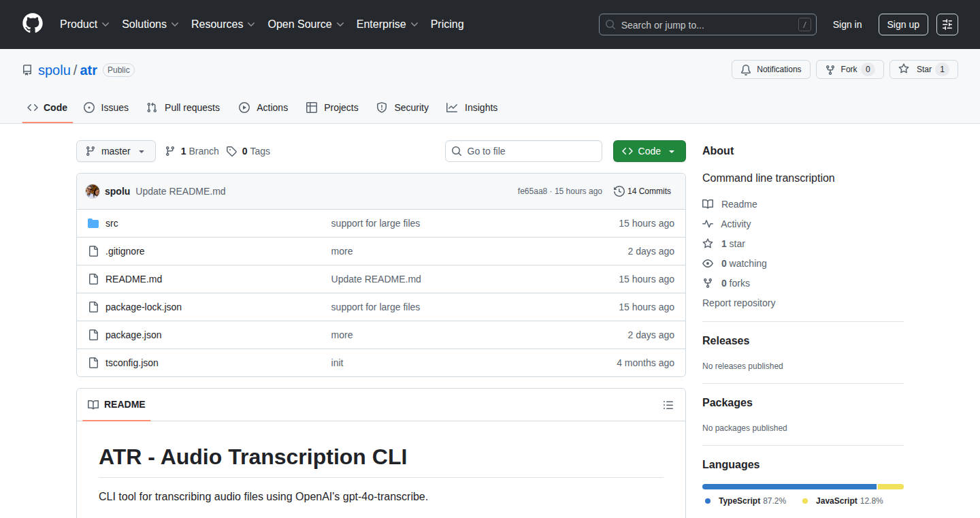Click the tsconfig.json file icon

pos(93,363)
